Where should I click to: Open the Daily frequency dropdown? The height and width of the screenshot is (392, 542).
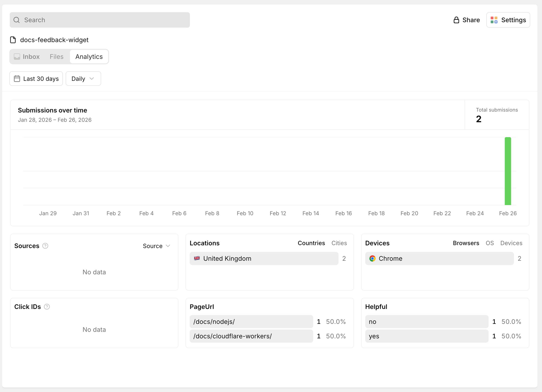coord(83,78)
